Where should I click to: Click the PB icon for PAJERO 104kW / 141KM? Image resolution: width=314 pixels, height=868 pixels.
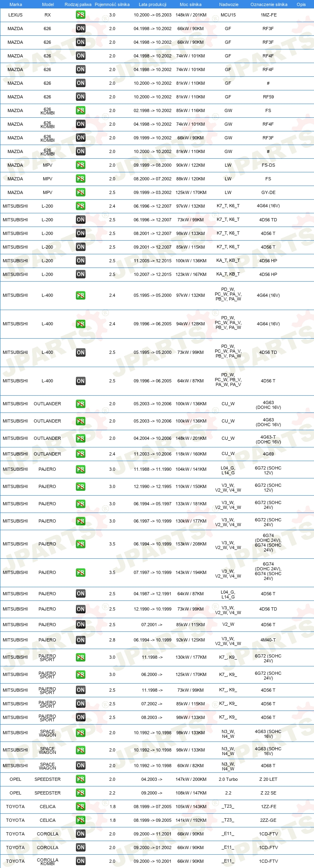click(81, 469)
